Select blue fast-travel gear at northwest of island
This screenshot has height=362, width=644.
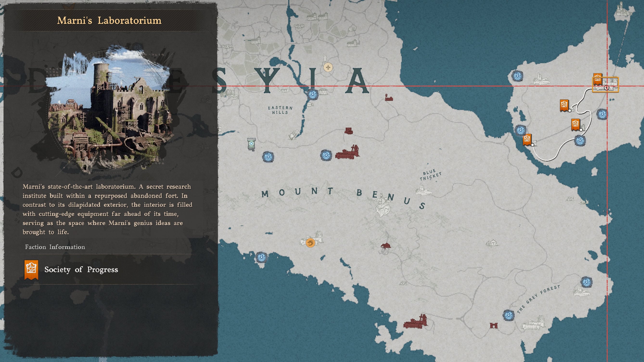[x=517, y=76]
